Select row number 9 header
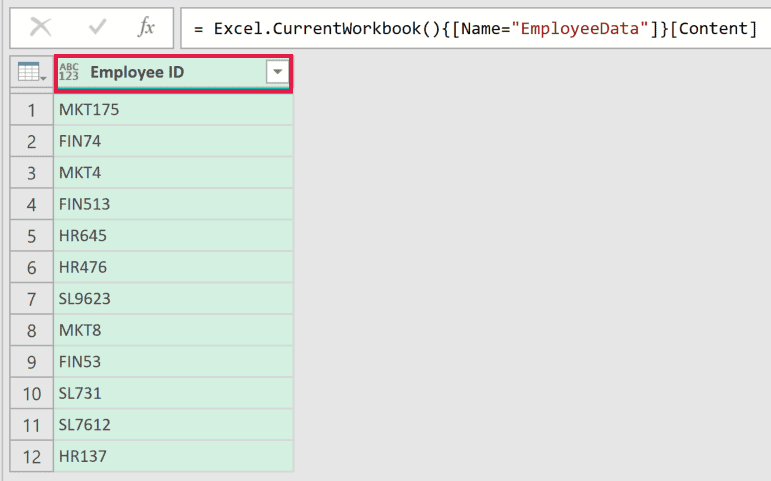Screen dimensions: 771x481 [31, 361]
